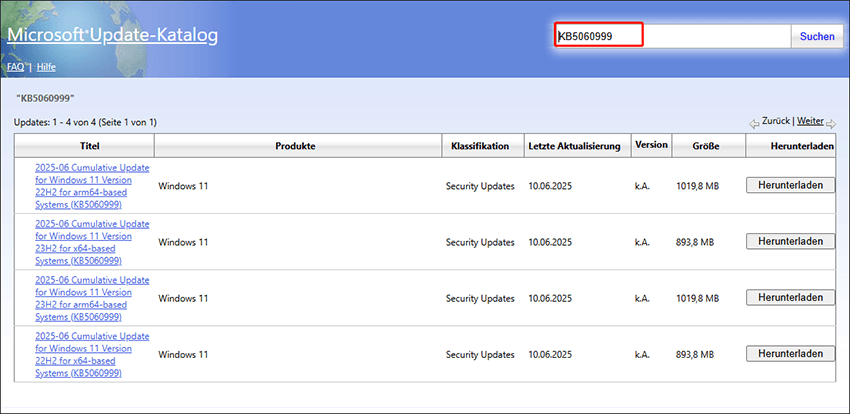Click the 10.06.2025 date in the 23H2 arm64 row
This screenshot has height=414, width=850.
point(550,299)
